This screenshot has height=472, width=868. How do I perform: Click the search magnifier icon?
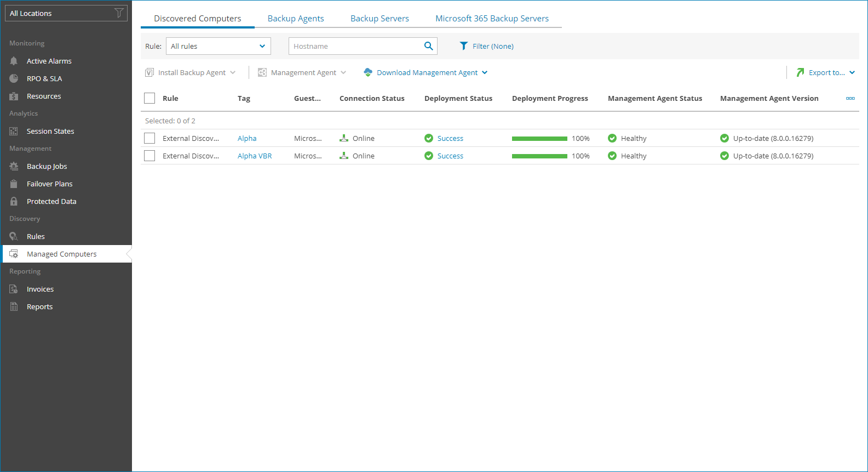tap(429, 46)
